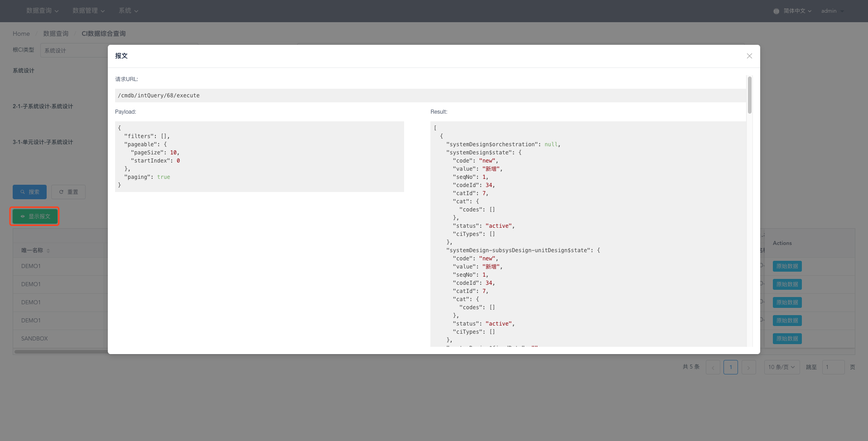Click Home breadcrumb link
Image resolution: width=868 pixels, height=441 pixels.
[21, 34]
